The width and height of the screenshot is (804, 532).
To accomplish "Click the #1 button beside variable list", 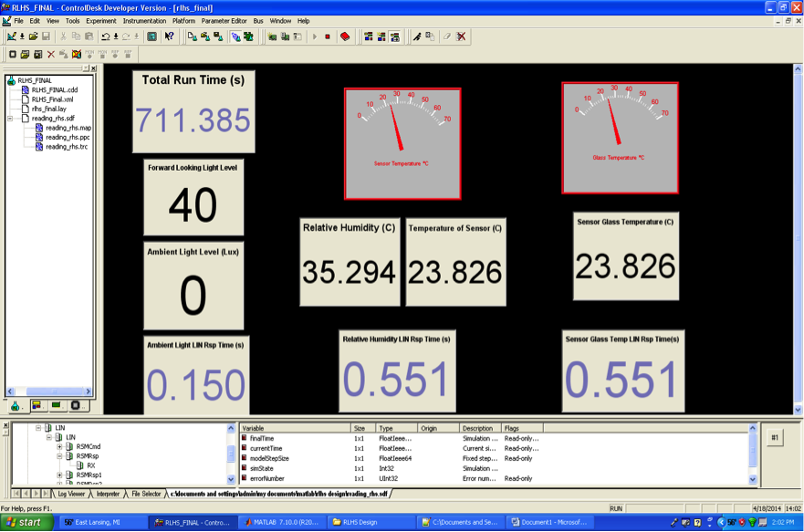I will click(775, 438).
